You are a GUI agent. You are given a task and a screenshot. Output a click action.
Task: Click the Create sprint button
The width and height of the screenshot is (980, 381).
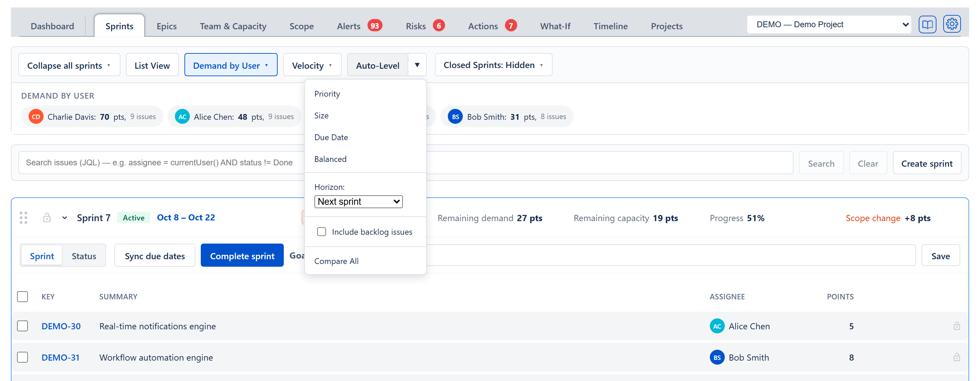click(927, 163)
